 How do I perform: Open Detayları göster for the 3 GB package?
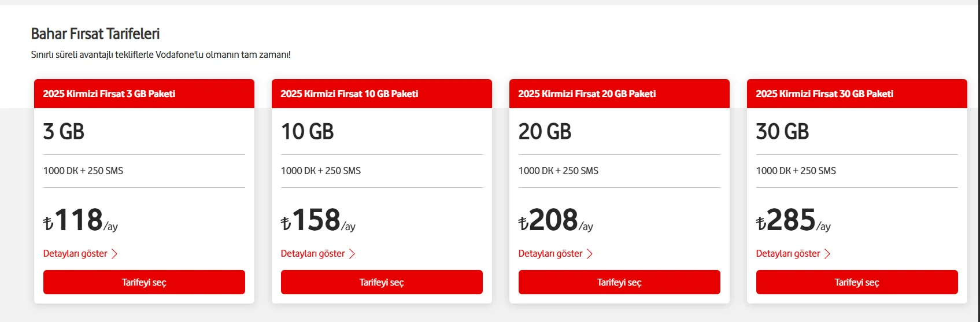(x=75, y=253)
